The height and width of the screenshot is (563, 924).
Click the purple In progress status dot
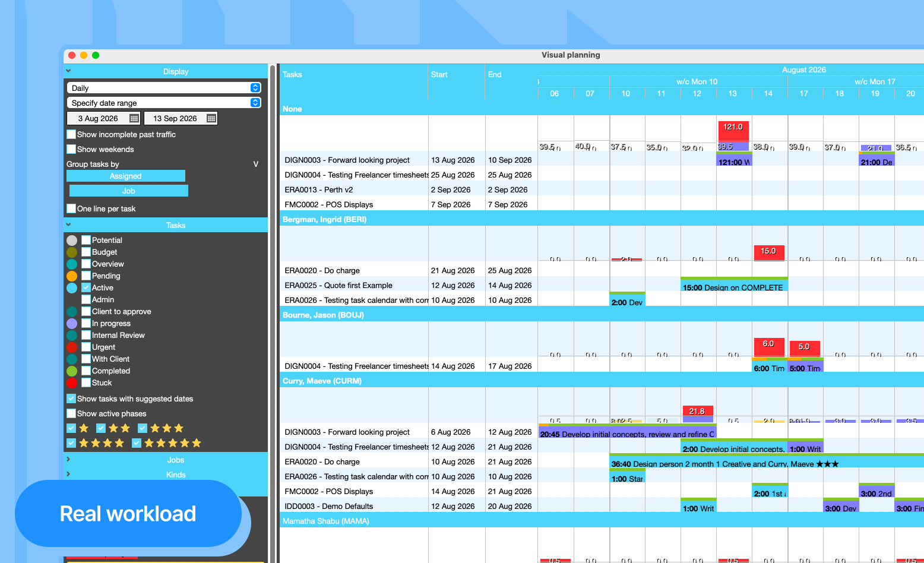coord(72,324)
